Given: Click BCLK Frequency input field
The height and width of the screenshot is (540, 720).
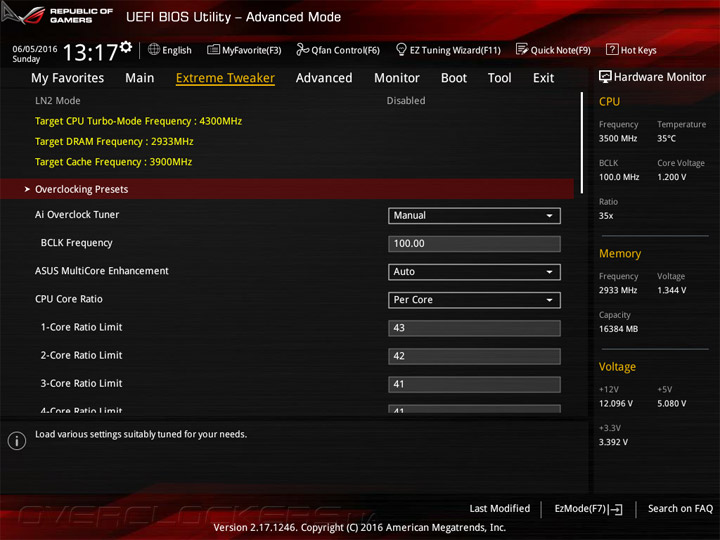Looking at the screenshot, I should pyautogui.click(x=474, y=244).
